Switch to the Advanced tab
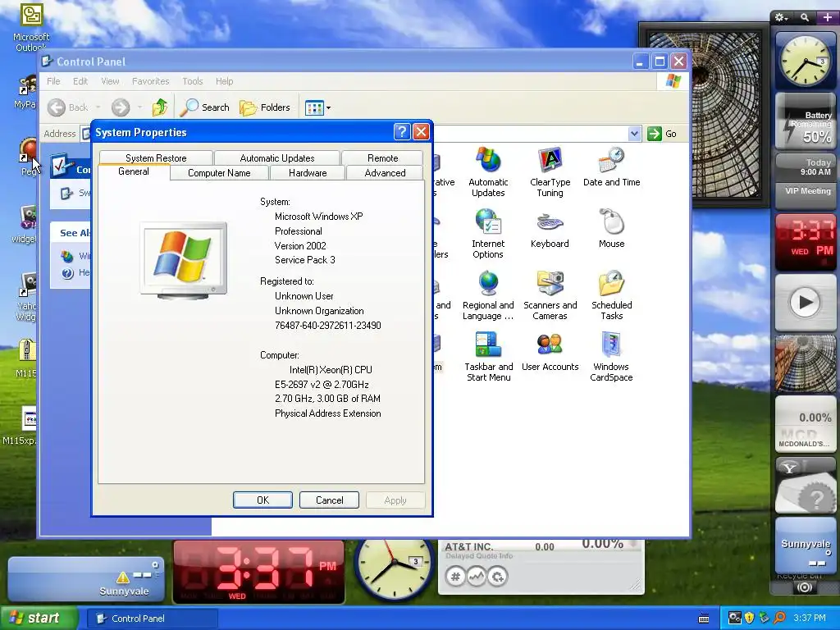This screenshot has width=840, height=630. 385,172
